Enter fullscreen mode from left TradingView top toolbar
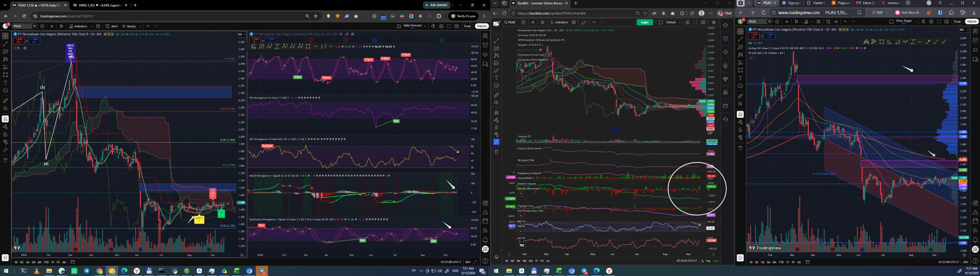This screenshot has height=276, width=980. (x=449, y=26)
